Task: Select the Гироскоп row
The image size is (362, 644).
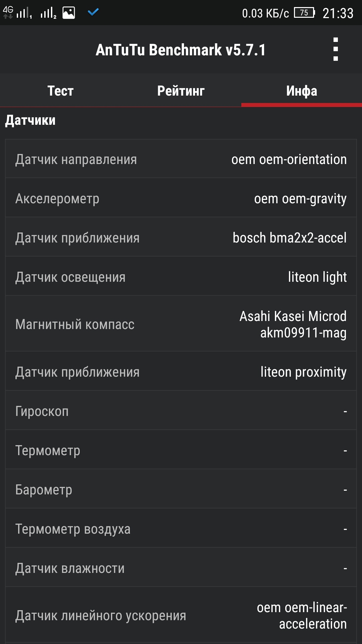Action: click(x=181, y=411)
